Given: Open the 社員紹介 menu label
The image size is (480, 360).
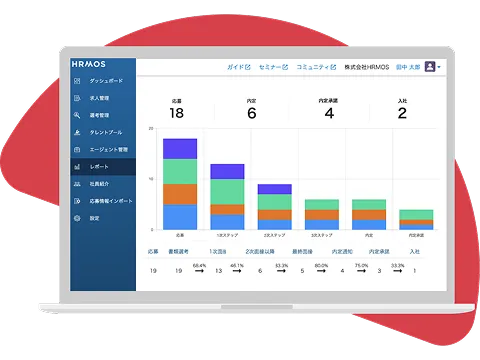Looking at the screenshot, I should coord(99,184).
